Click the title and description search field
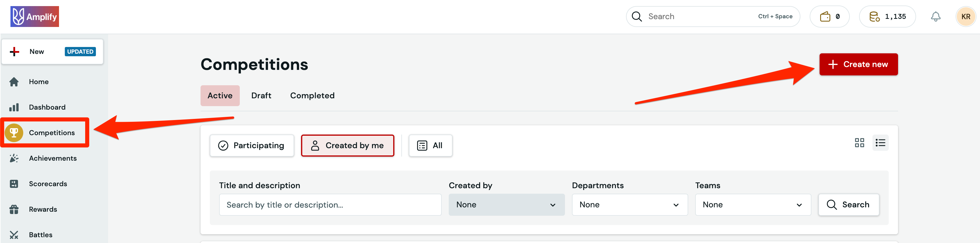 (330, 204)
